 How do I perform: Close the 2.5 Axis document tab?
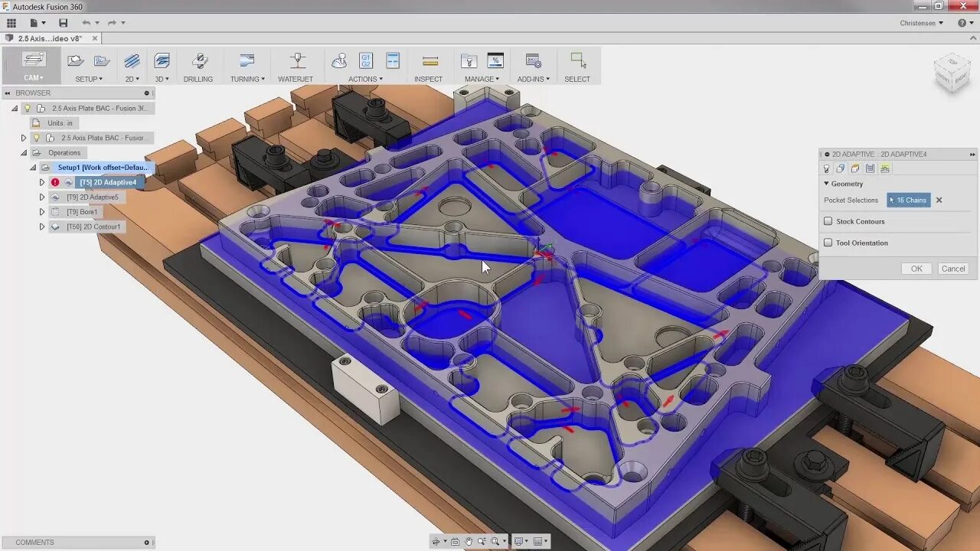(x=95, y=38)
